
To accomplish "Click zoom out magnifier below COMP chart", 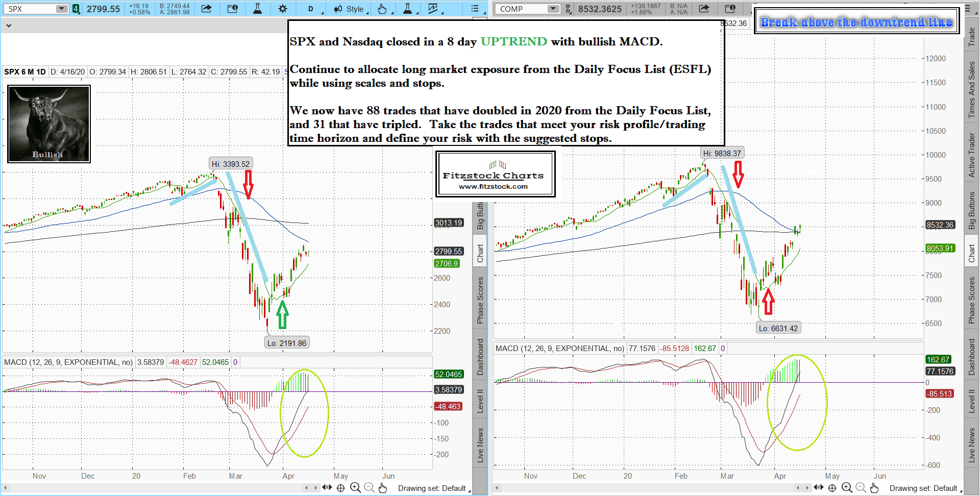I will click(861, 488).
